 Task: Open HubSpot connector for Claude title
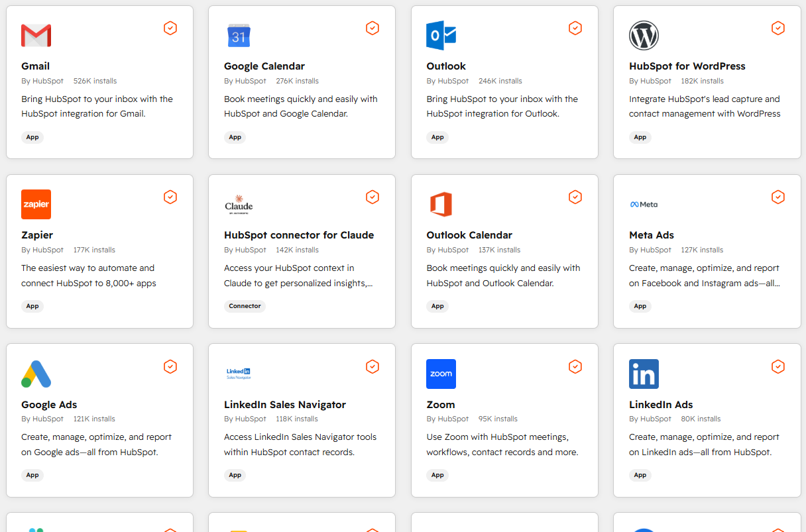click(299, 235)
